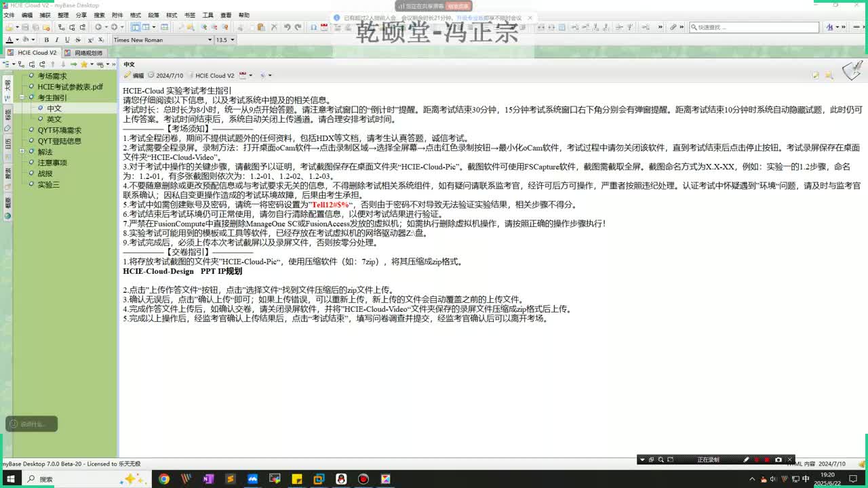Viewport: 868px width, 488px height.
Task: Toggle underline formatting
Action: pos(67,40)
